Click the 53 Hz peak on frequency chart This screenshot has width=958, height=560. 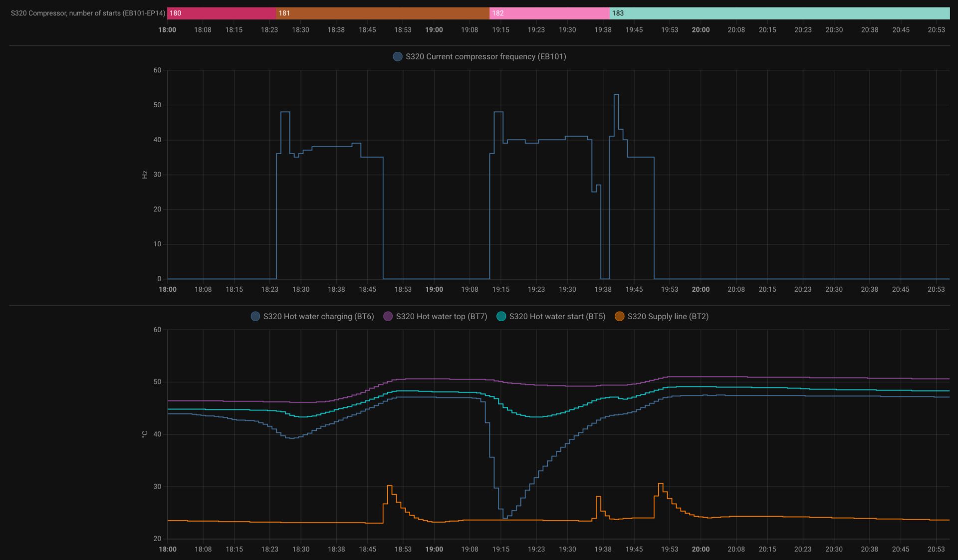616,95
